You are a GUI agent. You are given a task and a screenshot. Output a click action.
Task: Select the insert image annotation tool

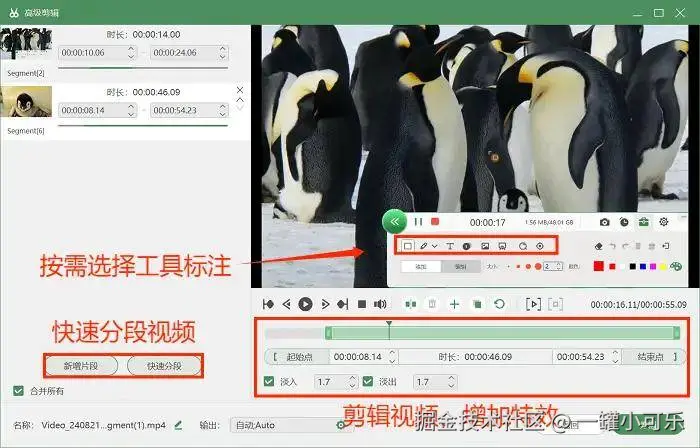click(485, 246)
